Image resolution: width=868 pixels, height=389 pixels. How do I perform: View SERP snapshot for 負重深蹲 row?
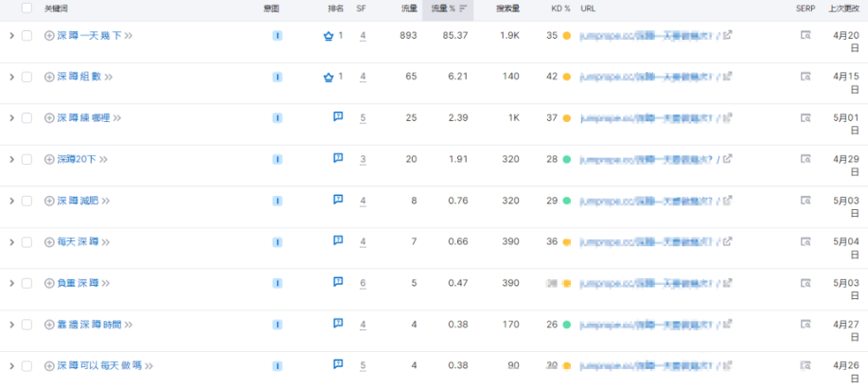pyautogui.click(x=805, y=283)
